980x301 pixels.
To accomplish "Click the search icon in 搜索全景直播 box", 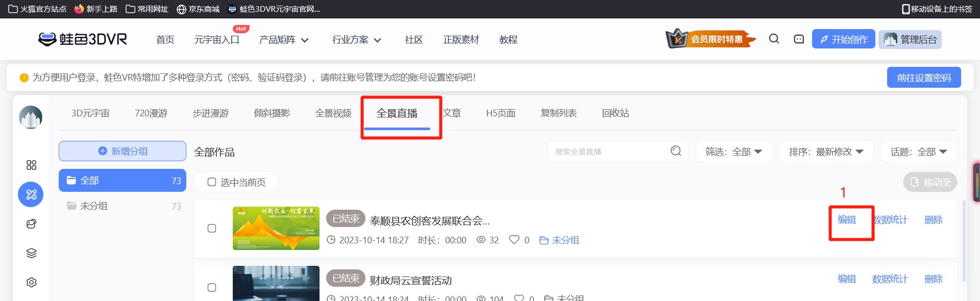I will tap(676, 151).
